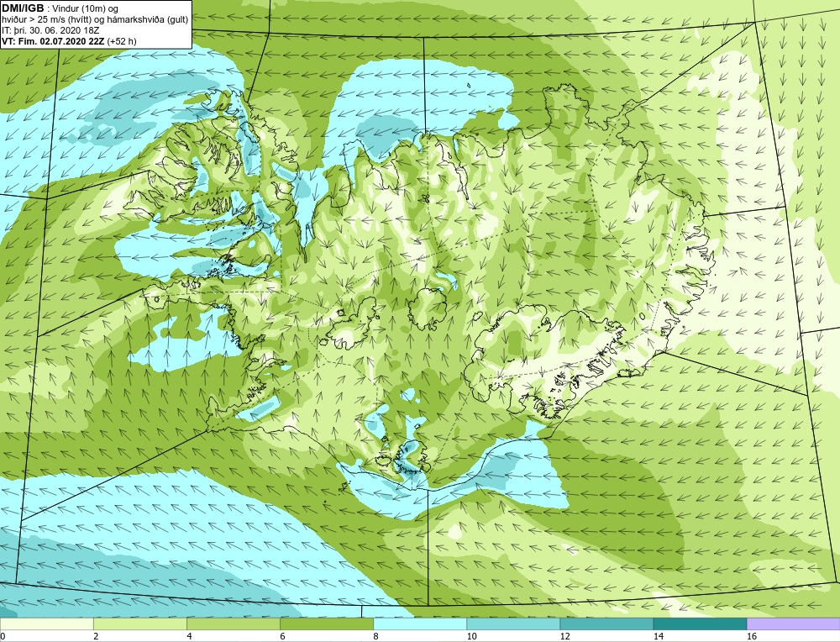Click the 10–12 m/s turquoise legend swatch
Screen dimensions: 840x642
tap(513, 624)
